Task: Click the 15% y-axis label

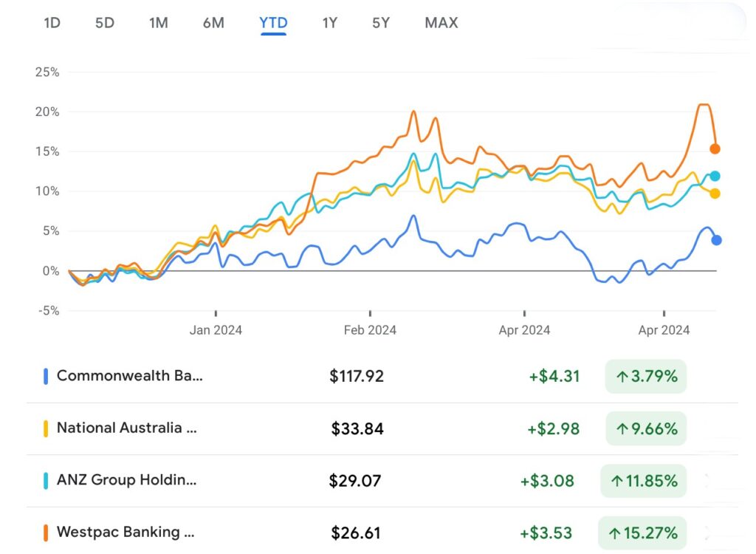Action: click(x=47, y=151)
